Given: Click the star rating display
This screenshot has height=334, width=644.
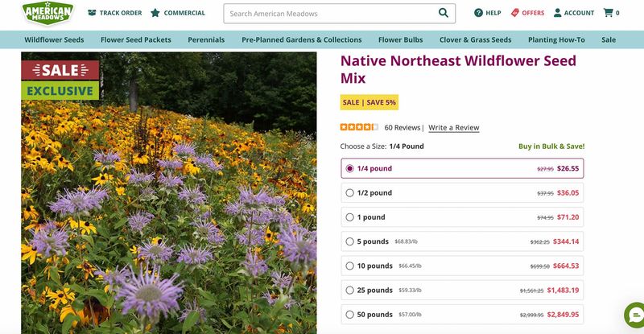Looking at the screenshot, I should coord(359,127).
